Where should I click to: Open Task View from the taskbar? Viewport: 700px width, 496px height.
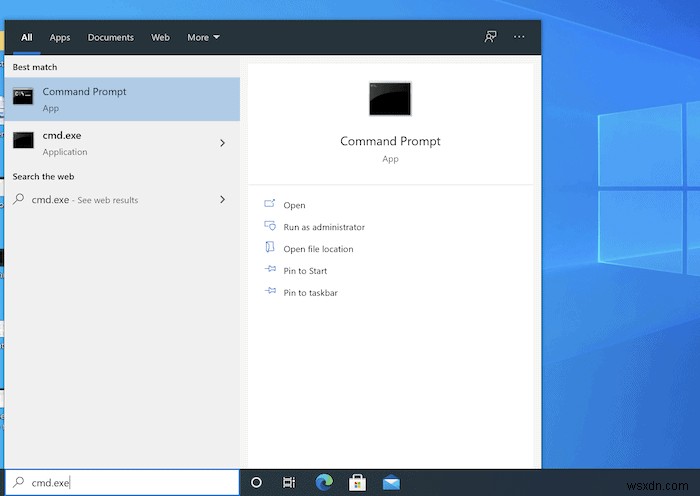[289, 482]
